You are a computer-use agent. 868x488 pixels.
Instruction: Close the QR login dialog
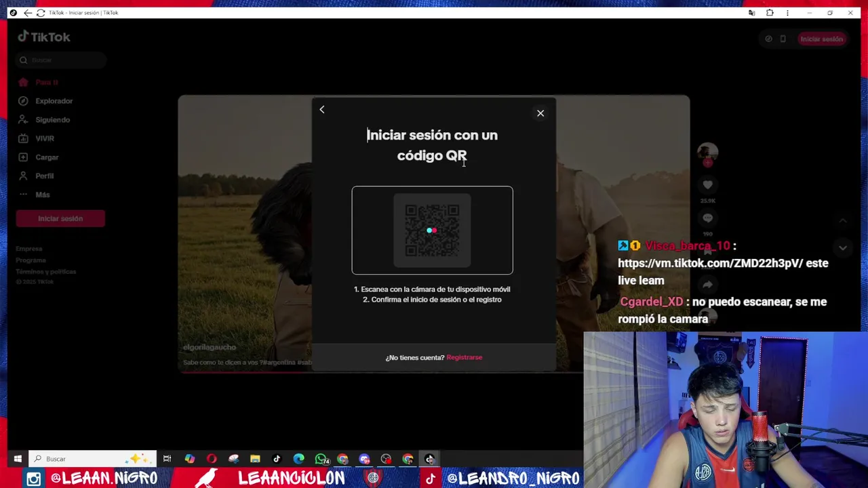pyautogui.click(x=540, y=113)
